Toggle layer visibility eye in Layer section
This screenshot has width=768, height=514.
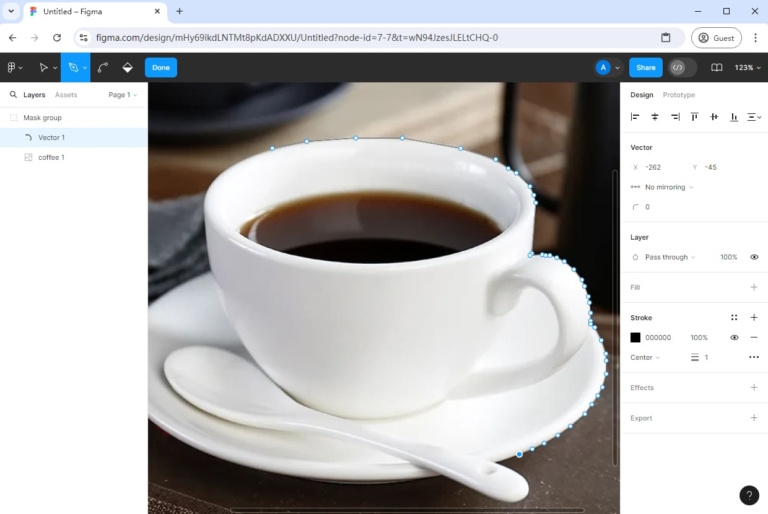754,257
